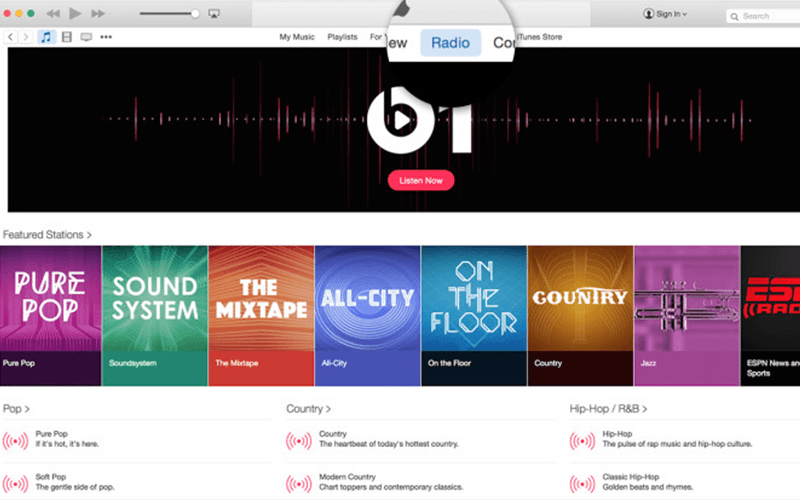Expand the Country category header
The image size is (800, 500).
pos(308,409)
